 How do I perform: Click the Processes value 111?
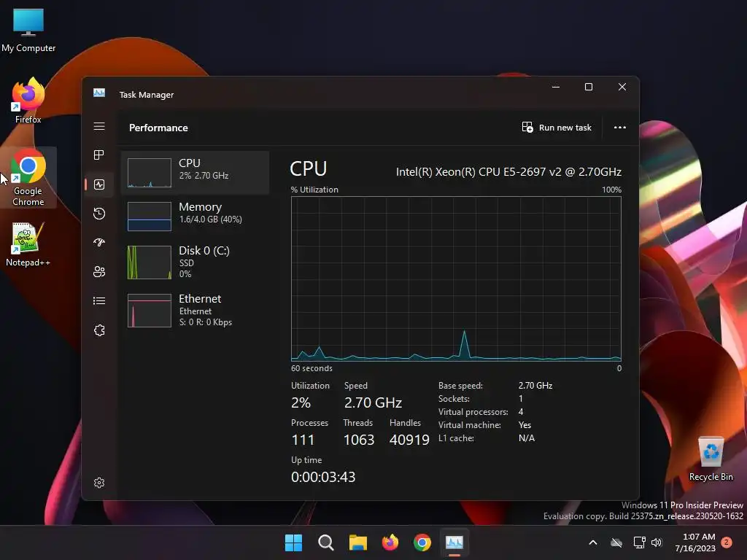pyautogui.click(x=303, y=440)
